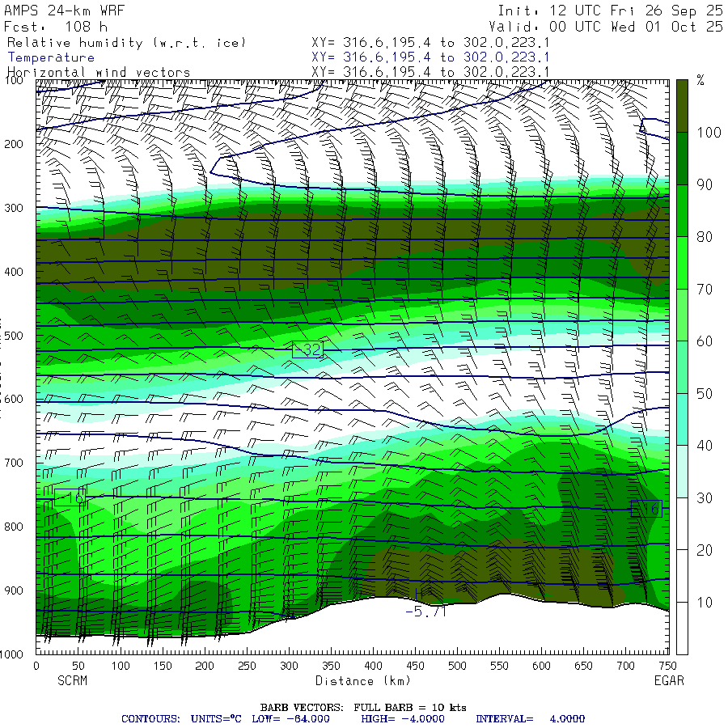Viewport: 728px width, 728px height.
Task: Click the "INTERVAL= 4.0000" contour value
Action: click(530, 719)
